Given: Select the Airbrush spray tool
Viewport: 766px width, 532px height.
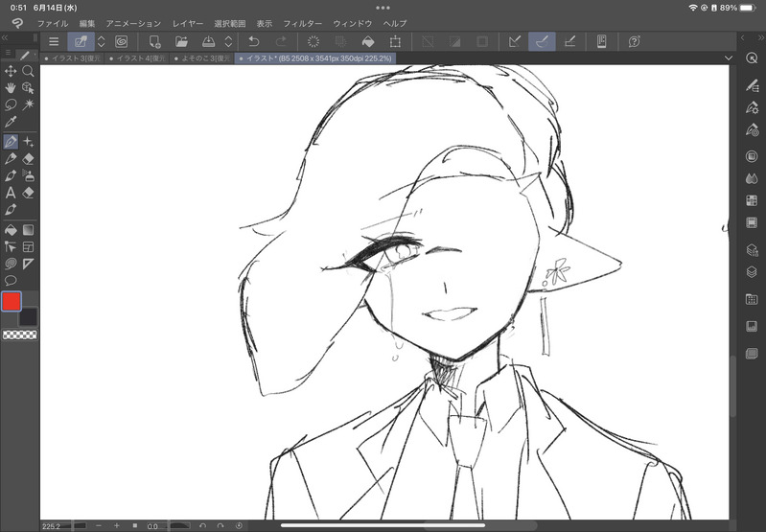Looking at the screenshot, I should pyautogui.click(x=29, y=175).
